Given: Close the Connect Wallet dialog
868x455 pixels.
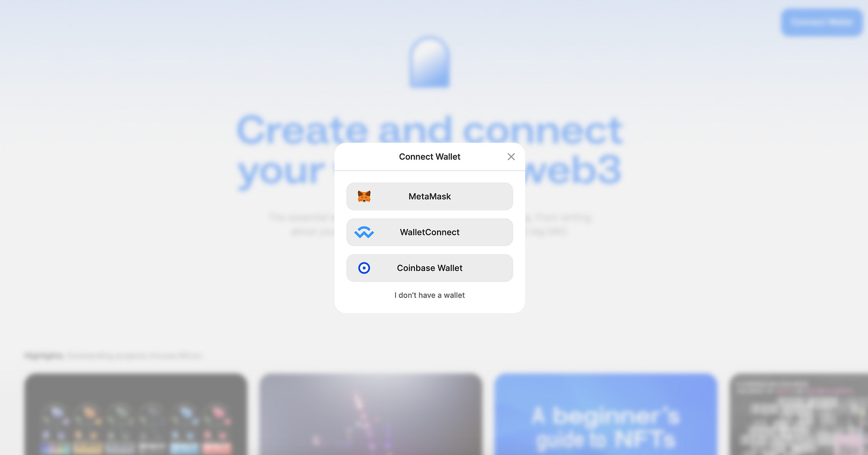Looking at the screenshot, I should [x=511, y=157].
